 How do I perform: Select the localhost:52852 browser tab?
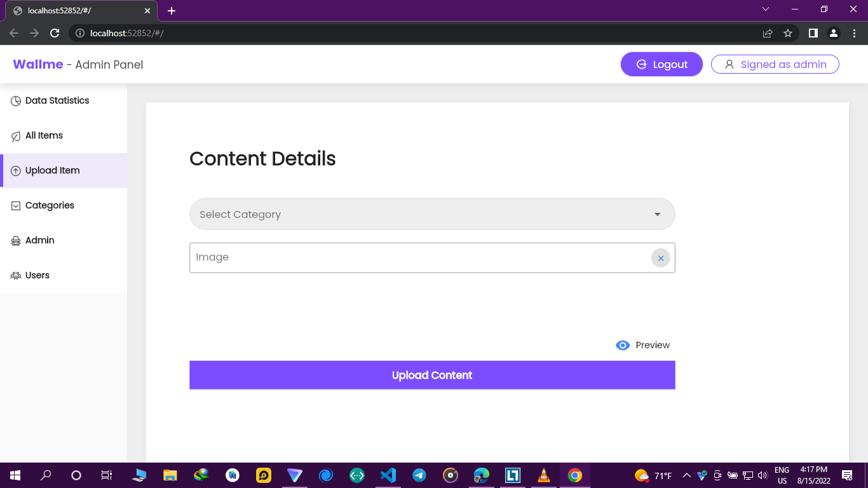pos(81,11)
